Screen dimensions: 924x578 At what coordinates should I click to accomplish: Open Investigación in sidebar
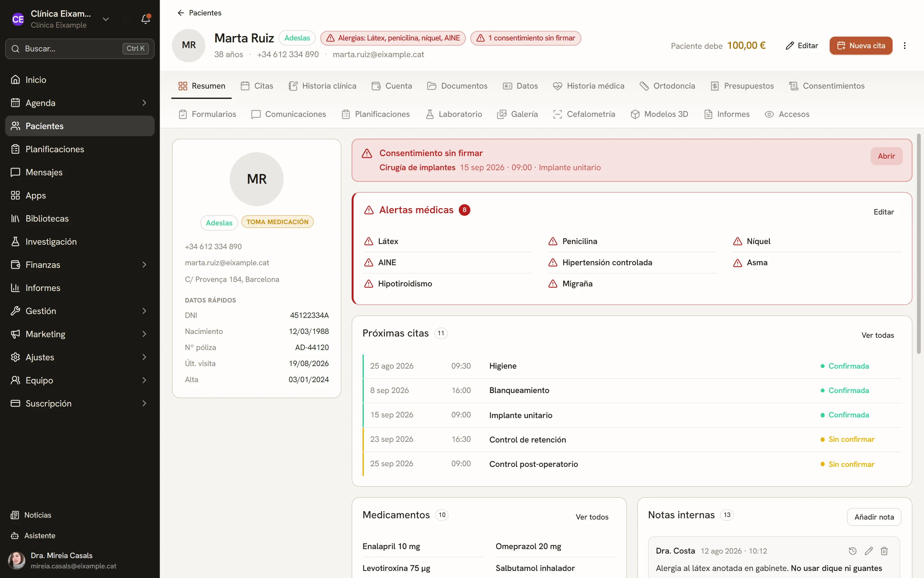click(x=80, y=241)
